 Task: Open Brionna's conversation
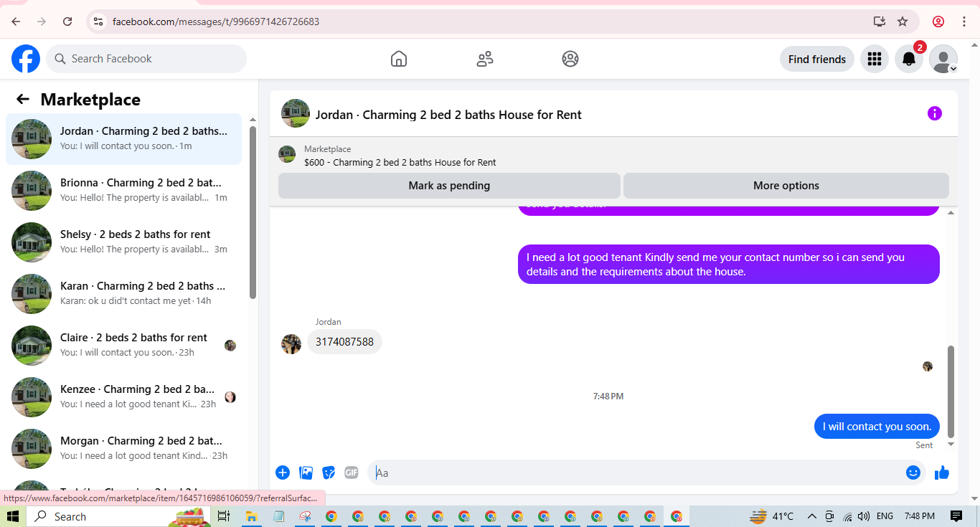pos(123,191)
